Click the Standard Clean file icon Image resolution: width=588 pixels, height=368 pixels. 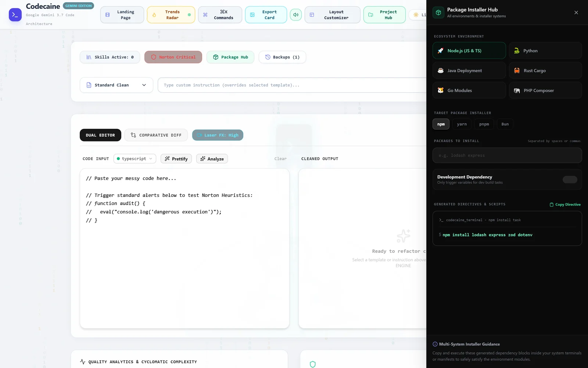pos(89,85)
